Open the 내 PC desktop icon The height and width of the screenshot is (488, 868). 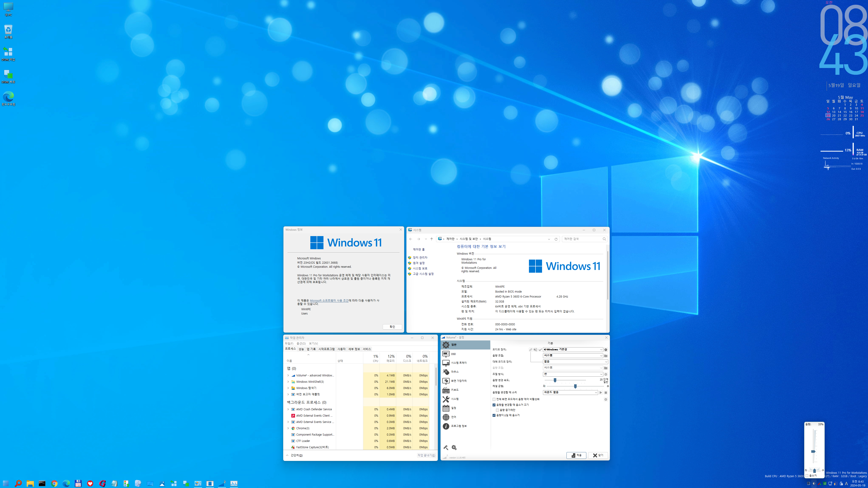click(x=8, y=9)
